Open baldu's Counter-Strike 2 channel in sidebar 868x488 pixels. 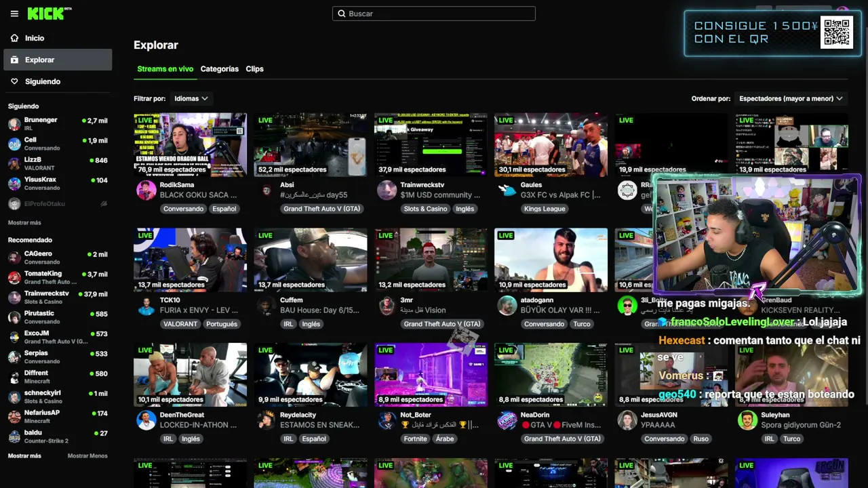coord(58,436)
